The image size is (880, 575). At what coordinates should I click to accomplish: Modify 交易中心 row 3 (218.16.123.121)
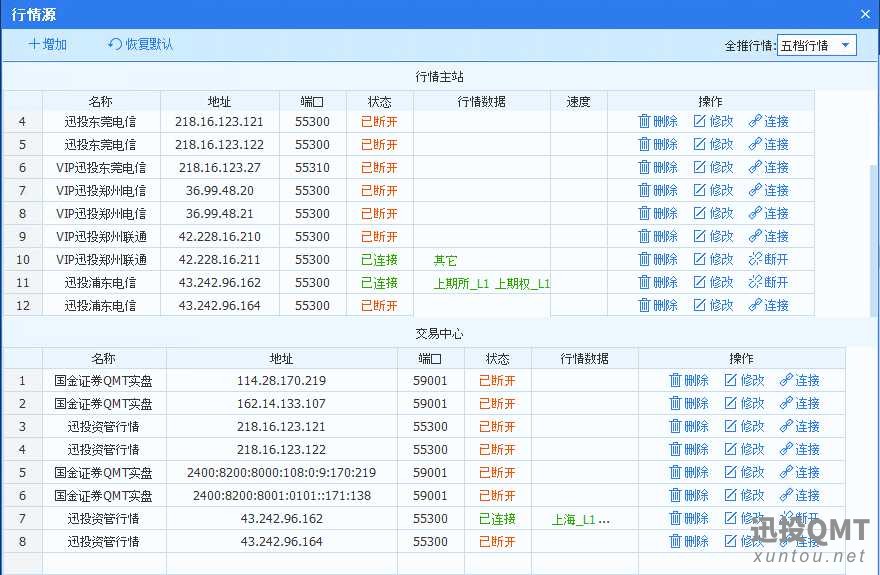[744, 426]
